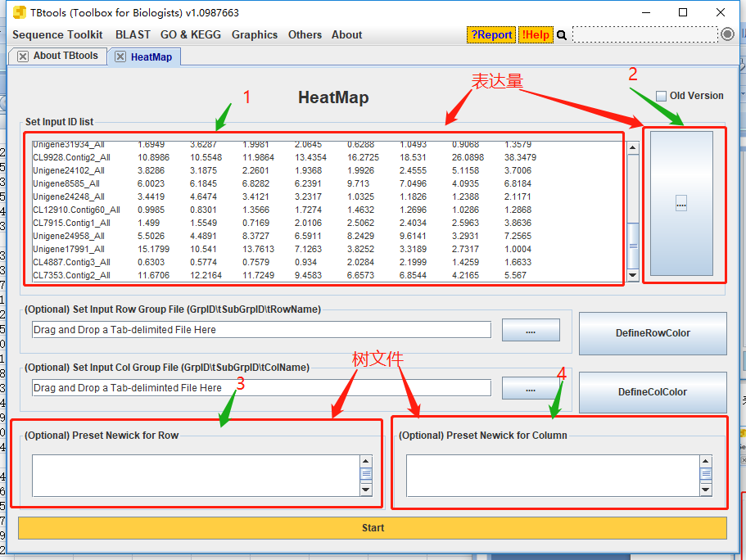Open the Graphics menu

255,34
